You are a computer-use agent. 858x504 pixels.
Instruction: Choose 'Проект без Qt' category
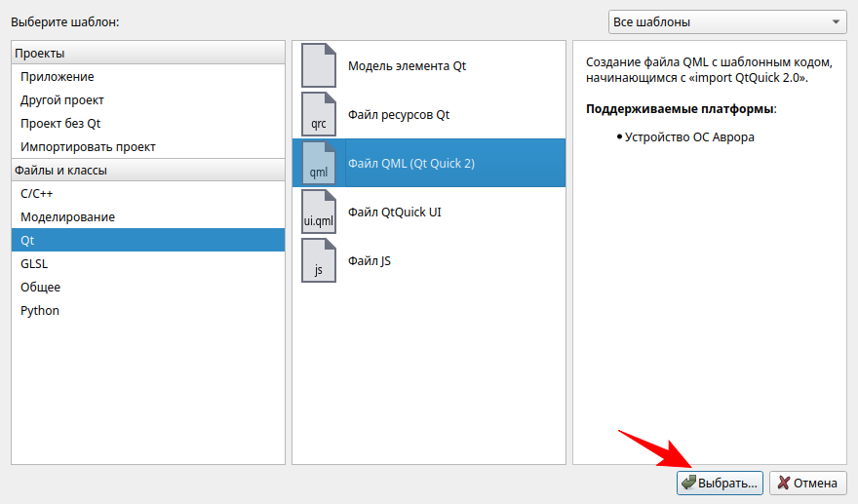60,123
